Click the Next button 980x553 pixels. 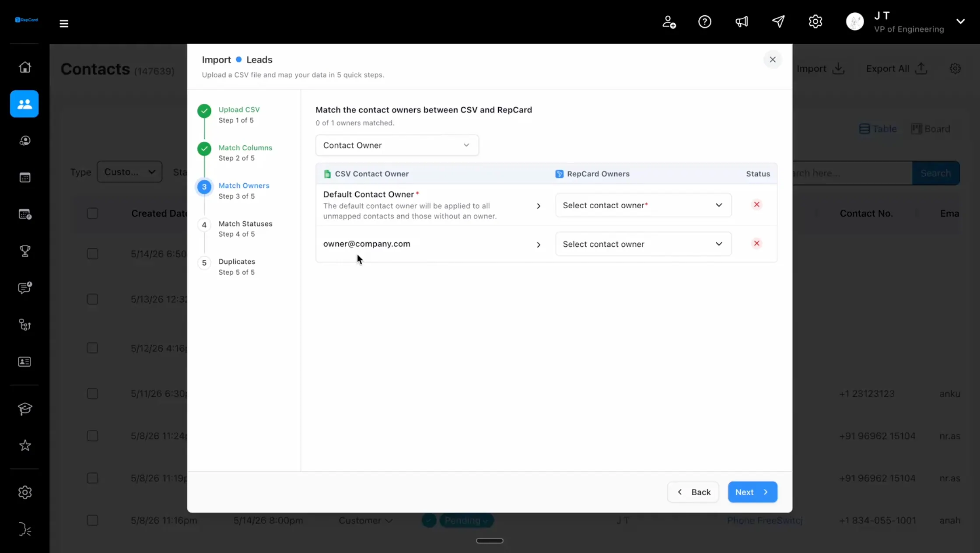pos(752,492)
